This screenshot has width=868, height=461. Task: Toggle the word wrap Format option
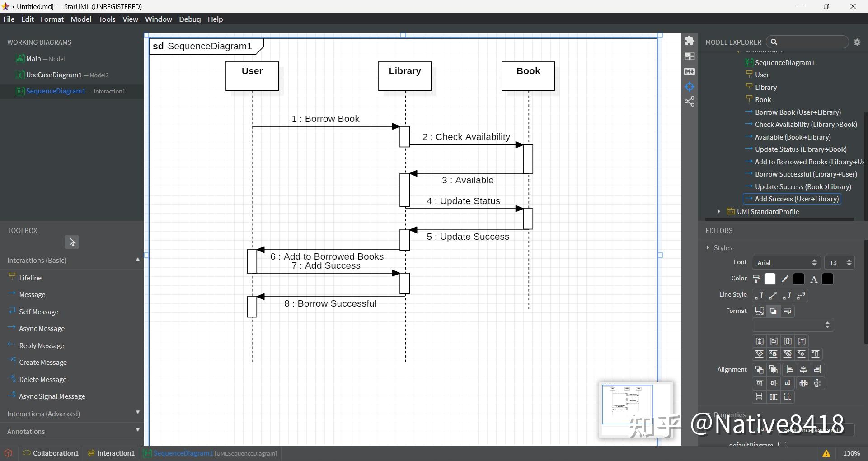[787, 311]
